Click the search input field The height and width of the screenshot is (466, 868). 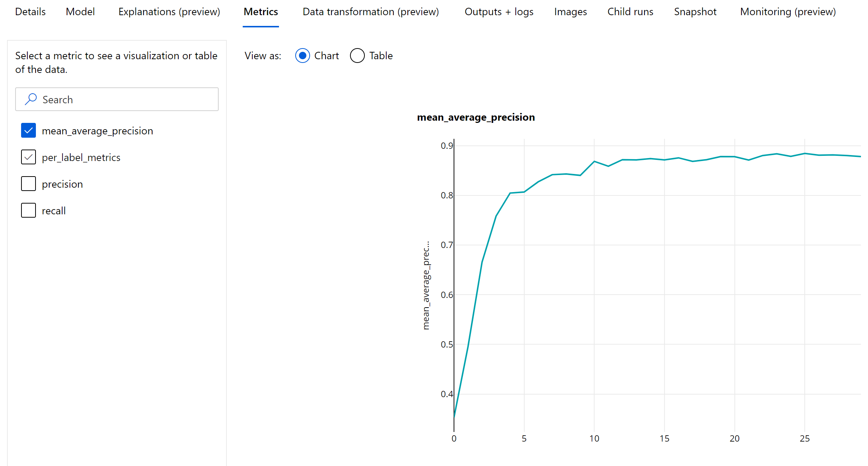pos(117,99)
